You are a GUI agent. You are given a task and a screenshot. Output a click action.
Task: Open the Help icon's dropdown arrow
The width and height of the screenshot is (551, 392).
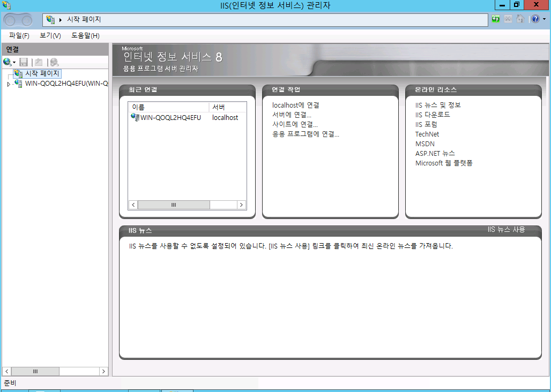pos(545,19)
